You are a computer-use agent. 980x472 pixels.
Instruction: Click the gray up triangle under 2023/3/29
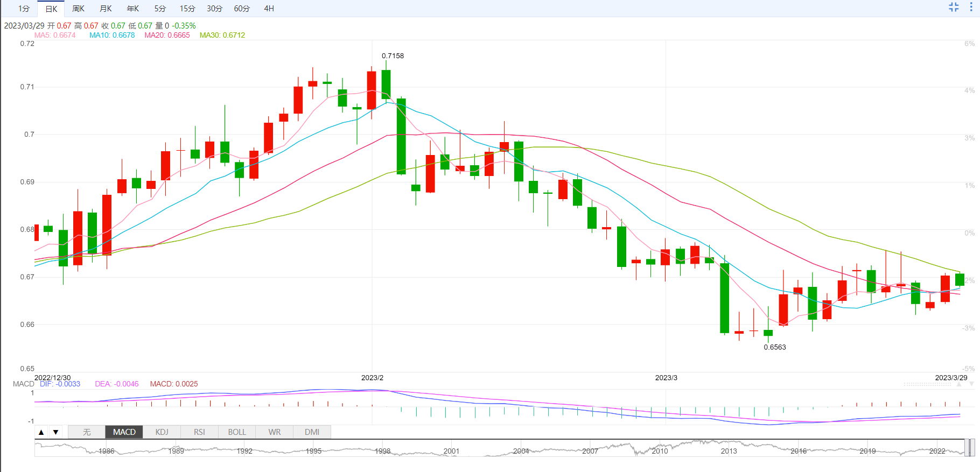pos(958,384)
